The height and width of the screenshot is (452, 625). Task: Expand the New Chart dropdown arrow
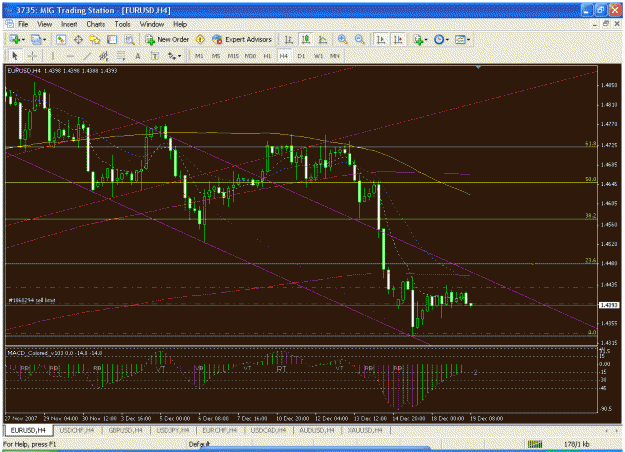tap(24, 40)
